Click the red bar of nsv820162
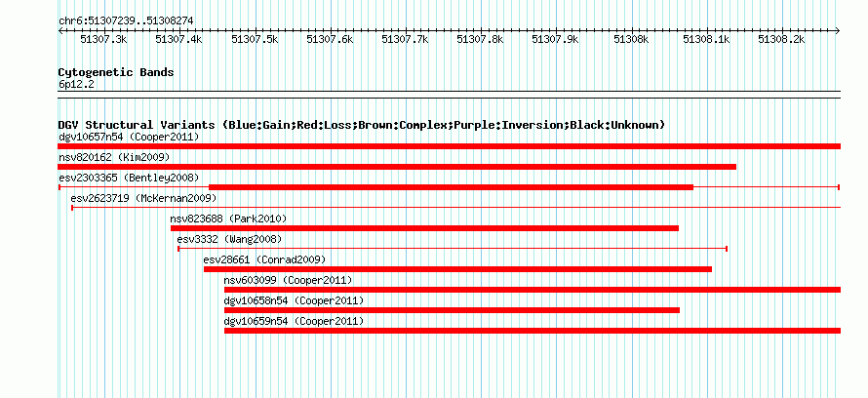 [398, 167]
